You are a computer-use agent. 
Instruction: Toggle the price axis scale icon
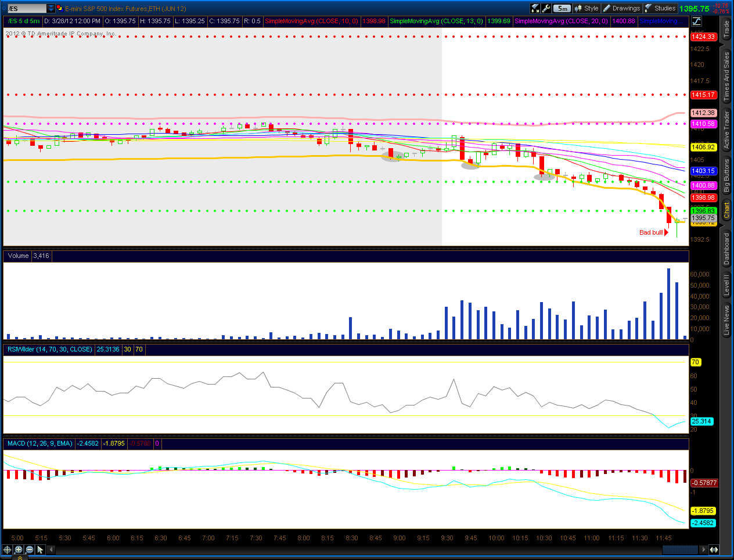pos(696,21)
